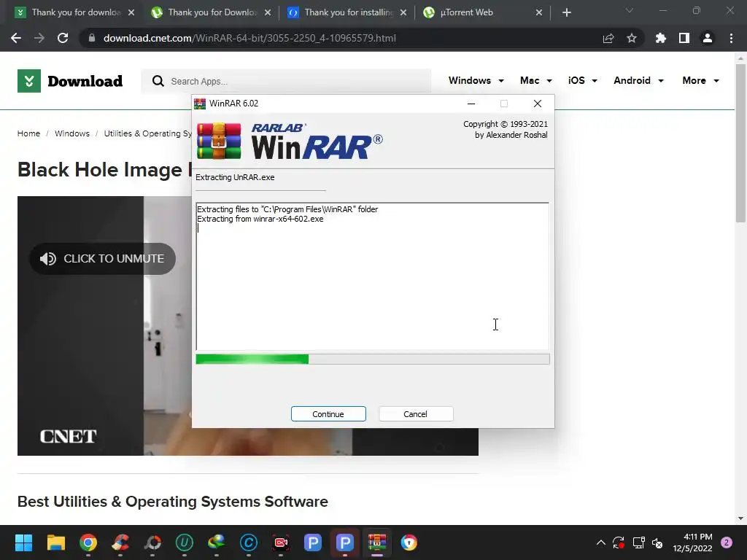
Task: Click the 'Best Utilities & Operating Systems Software' heading
Action: coord(172,502)
